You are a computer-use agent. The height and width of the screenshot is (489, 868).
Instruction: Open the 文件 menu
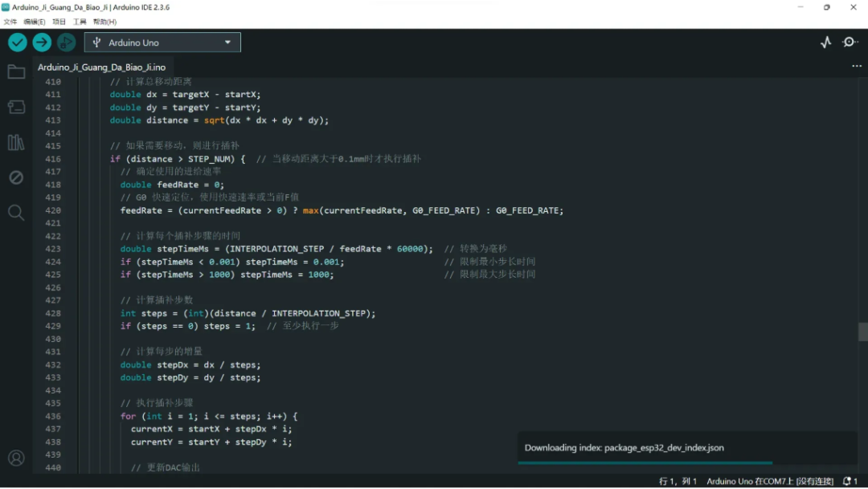[10, 22]
